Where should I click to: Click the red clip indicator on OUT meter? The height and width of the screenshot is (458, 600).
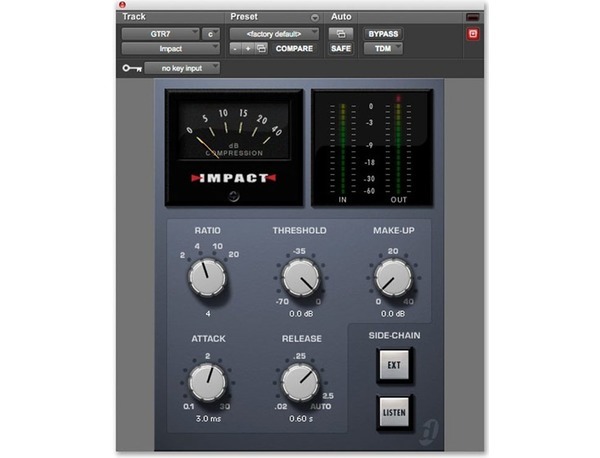pos(398,98)
